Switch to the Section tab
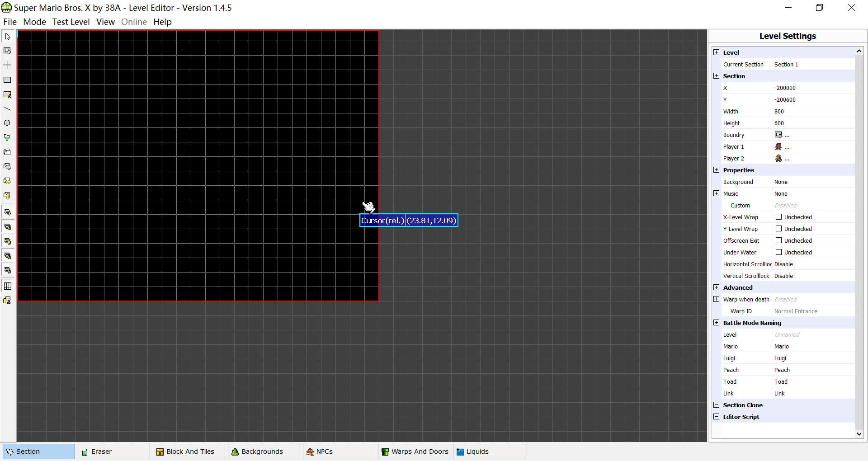The width and height of the screenshot is (868, 461). [39, 452]
